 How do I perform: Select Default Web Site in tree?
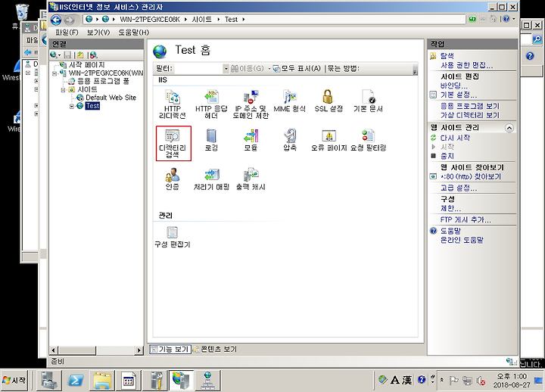point(111,98)
